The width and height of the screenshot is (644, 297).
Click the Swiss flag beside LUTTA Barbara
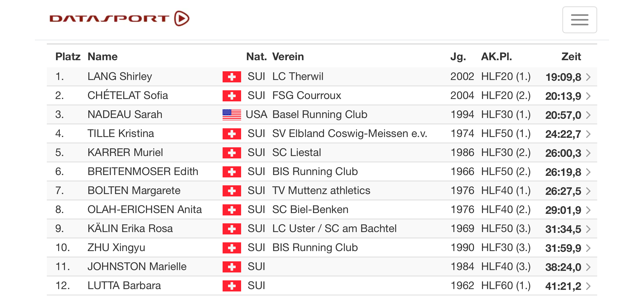pyautogui.click(x=232, y=286)
